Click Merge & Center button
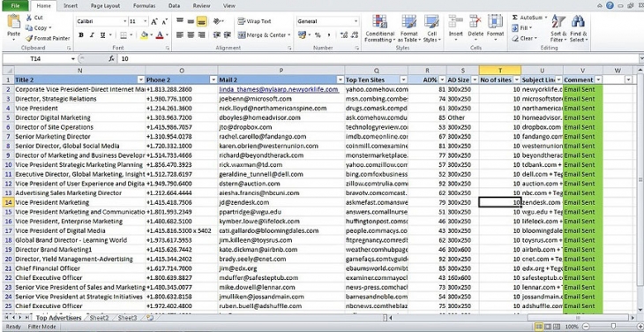644x332 pixels. tap(264, 35)
